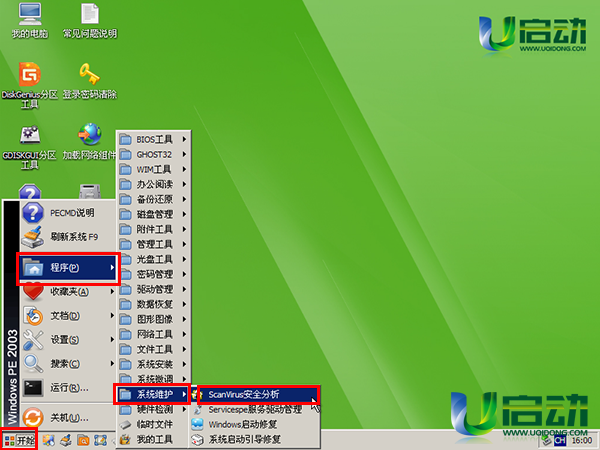
Task: Expand the 收藏夹(A) submenu
Action: (x=68, y=292)
